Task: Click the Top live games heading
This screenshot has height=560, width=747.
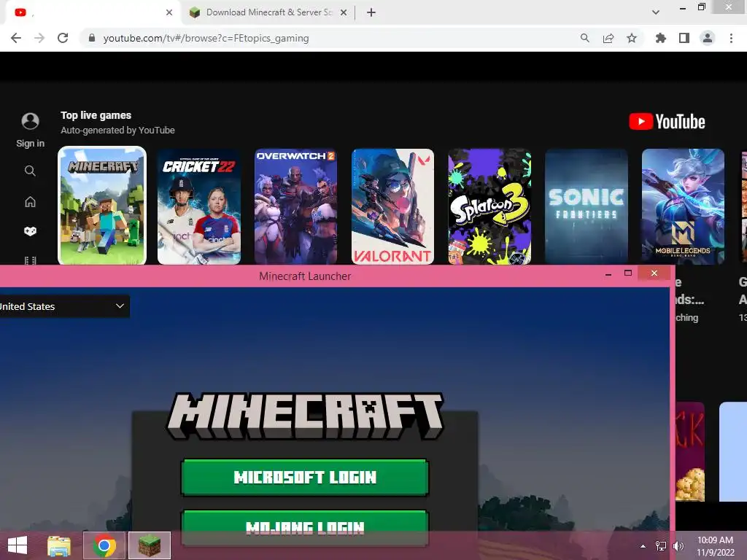Action: point(96,115)
